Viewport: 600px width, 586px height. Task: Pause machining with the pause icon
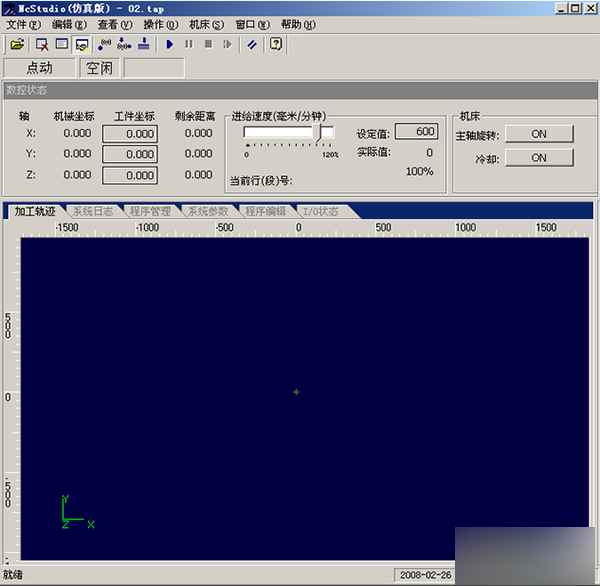coord(189,44)
